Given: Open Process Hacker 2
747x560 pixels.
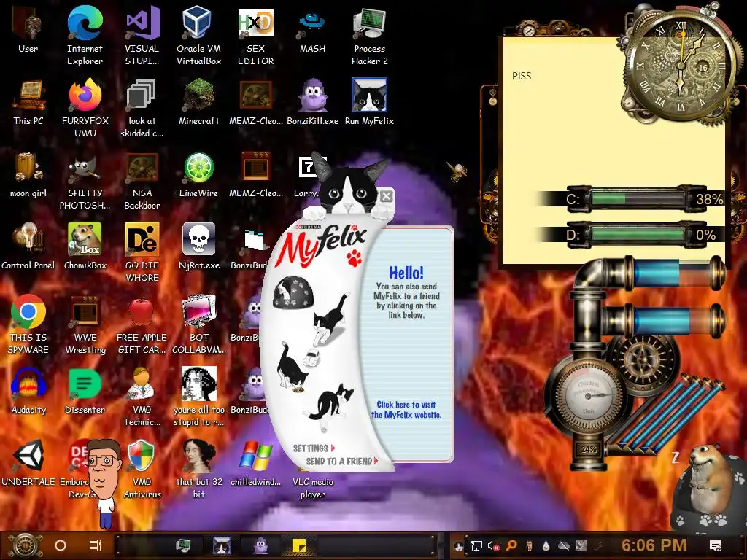Looking at the screenshot, I should coord(369,24).
